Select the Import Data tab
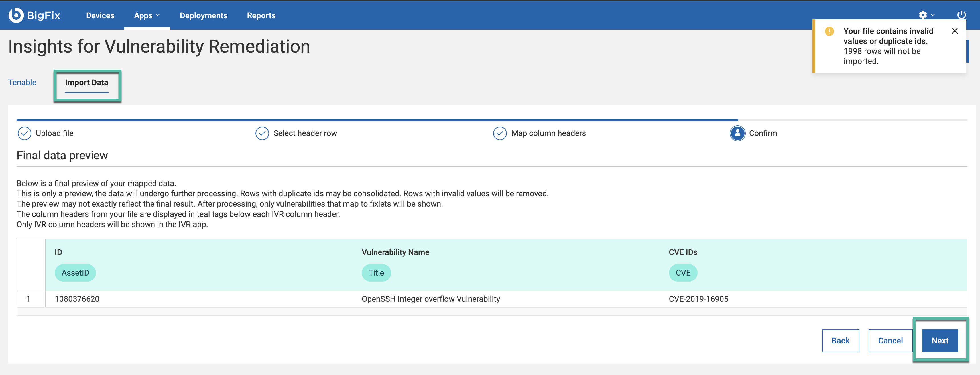Viewport: 980px width, 375px height. point(87,83)
